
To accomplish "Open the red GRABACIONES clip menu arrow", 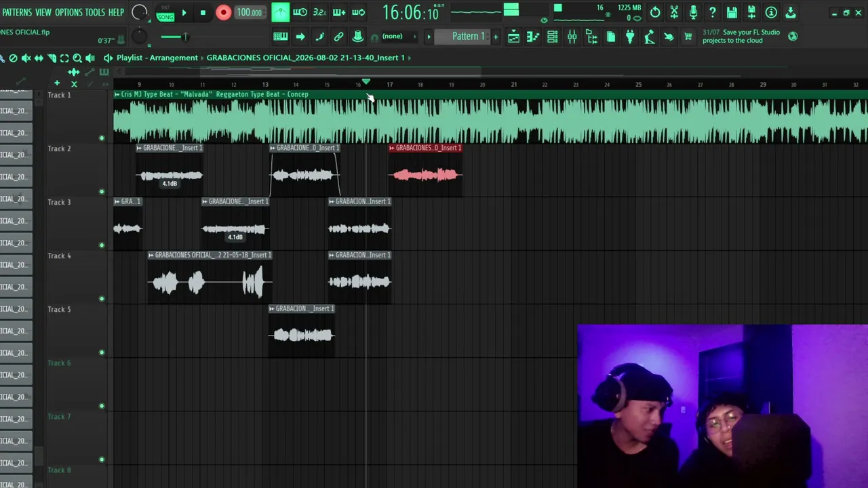I will point(392,148).
